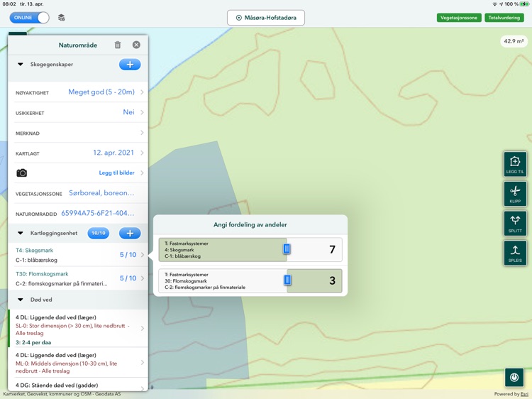The image size is (532, 399).
Task: Open the VEGETASJONSSONE Sørboreal value
Action: (101, 193)
